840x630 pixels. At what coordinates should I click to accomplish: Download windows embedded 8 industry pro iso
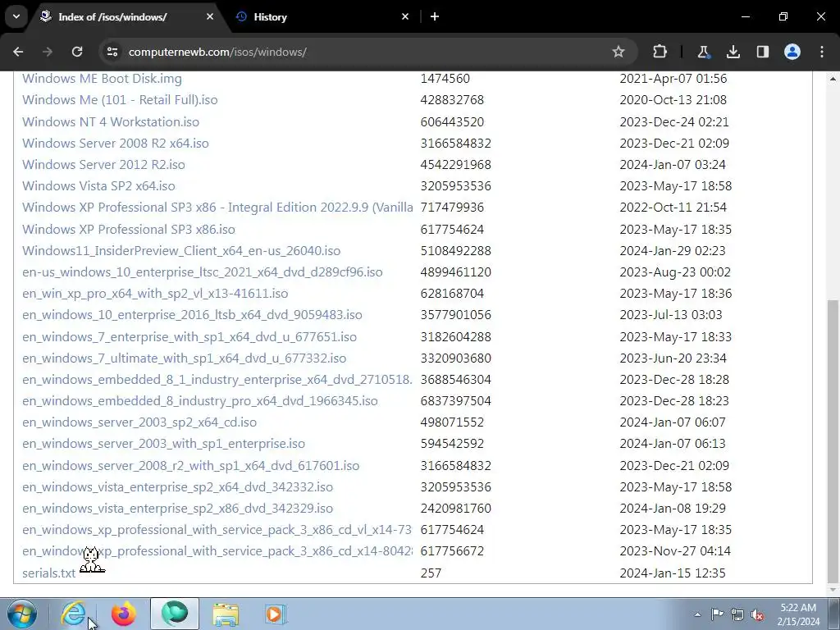pos(200,401)
